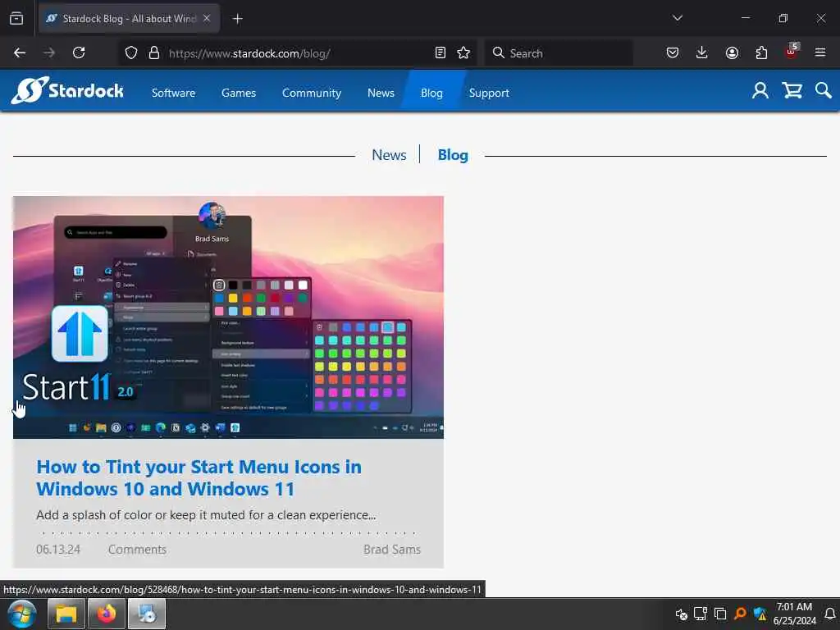Open the Start11 2.0 article thumbnail

(x=228, y=317)
